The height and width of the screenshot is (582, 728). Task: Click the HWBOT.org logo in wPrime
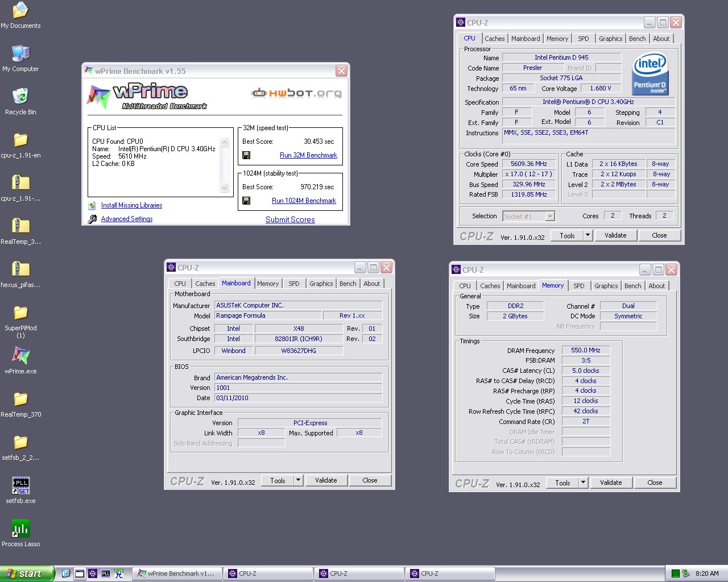(297, 93)
